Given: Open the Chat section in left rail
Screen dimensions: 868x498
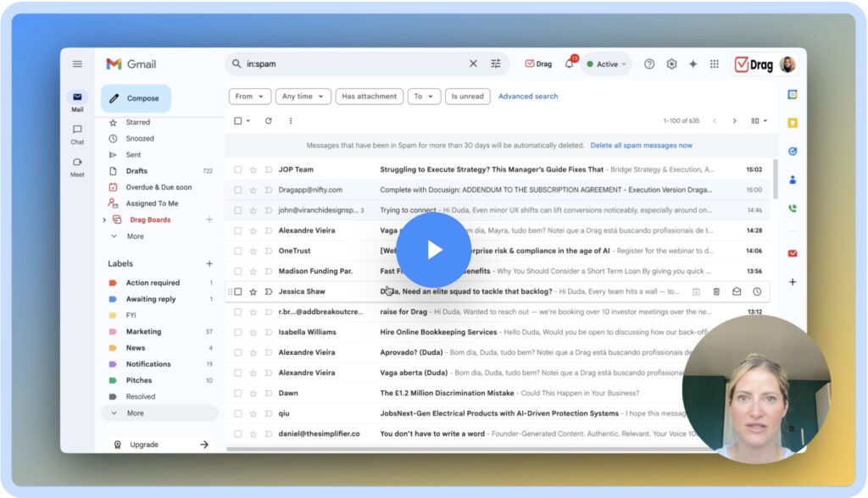Looking at the screenshot, I should point(77,135).
